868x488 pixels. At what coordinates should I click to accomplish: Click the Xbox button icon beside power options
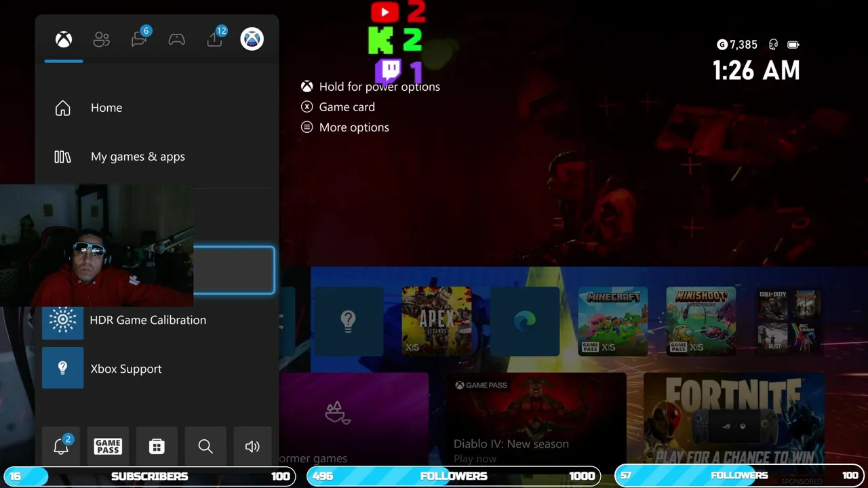pyautogui.click(x=307, y=87)
